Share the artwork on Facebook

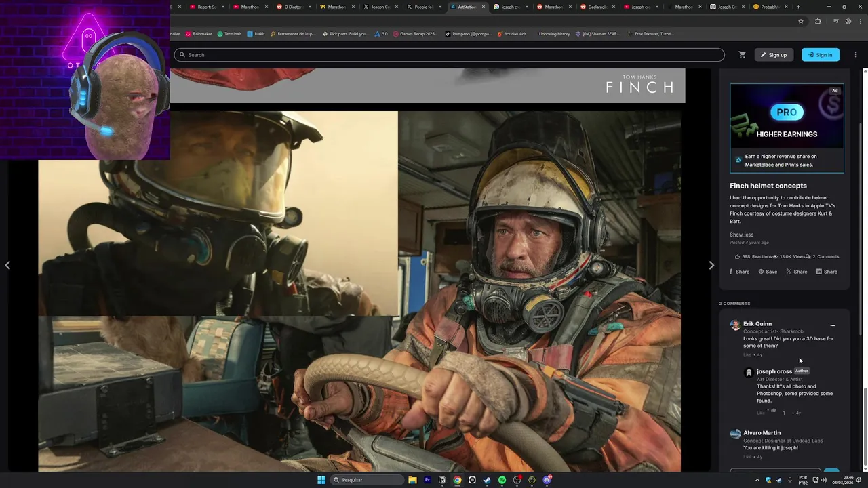[739, 272]
